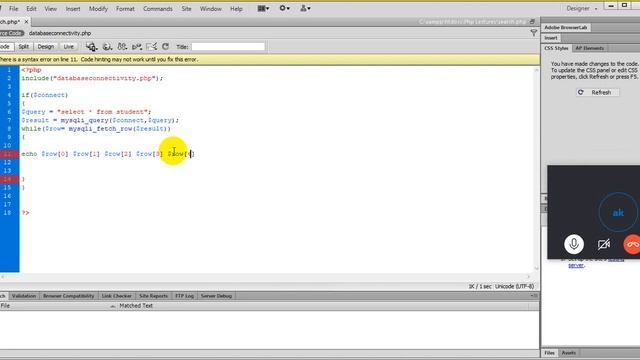Open the Format menu
The image size is (640, 360).
pos(125,9)
